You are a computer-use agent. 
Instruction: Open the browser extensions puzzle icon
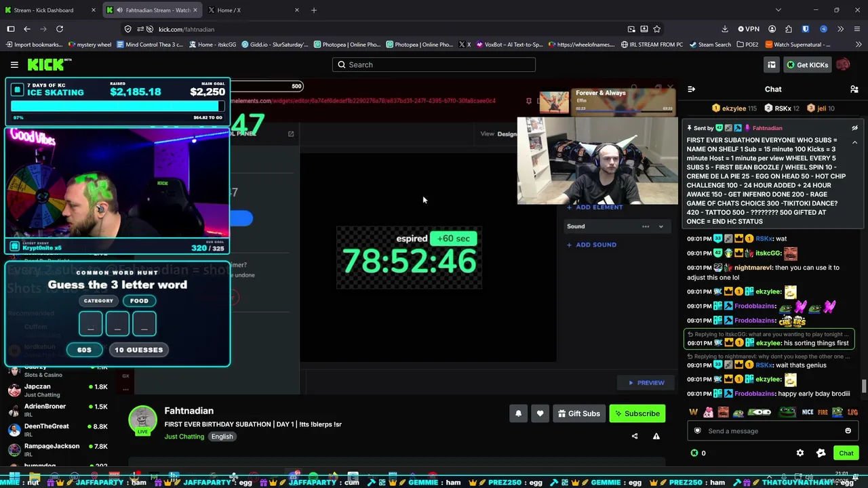point(789,29)
